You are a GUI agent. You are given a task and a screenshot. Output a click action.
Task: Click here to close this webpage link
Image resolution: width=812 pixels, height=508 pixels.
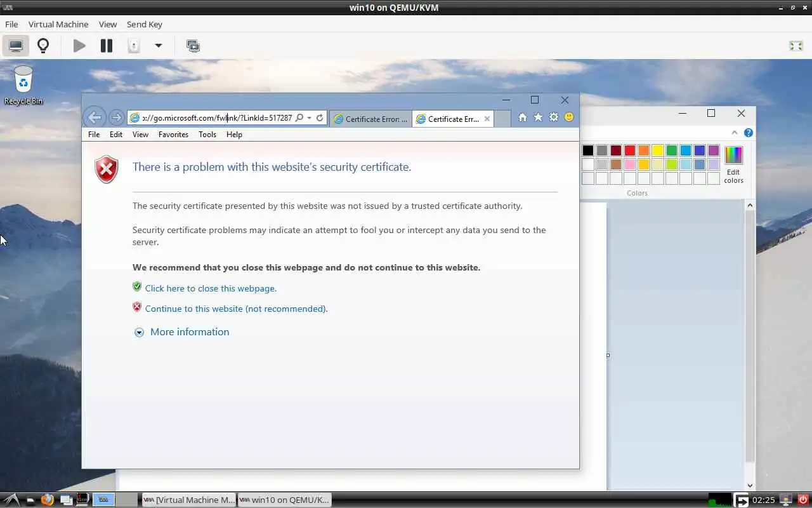pyautogui.click(x=211, y=288)
